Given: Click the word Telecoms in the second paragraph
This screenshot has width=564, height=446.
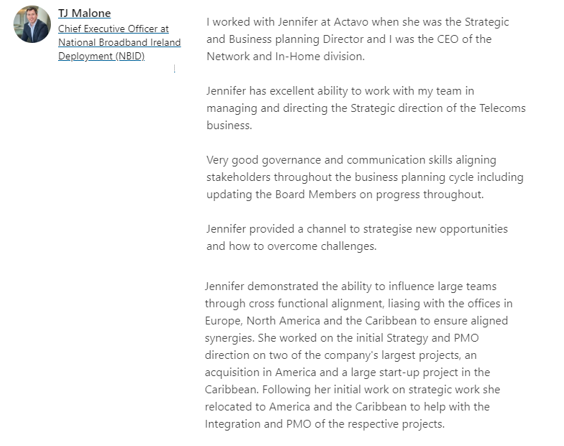Looking at the screenshot, I should [x=502, y=108].
